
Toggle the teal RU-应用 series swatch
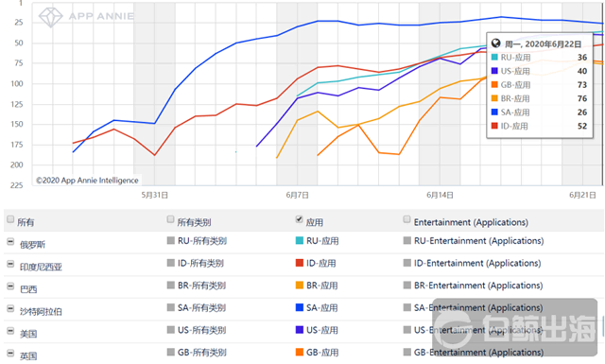pos(300,240)
